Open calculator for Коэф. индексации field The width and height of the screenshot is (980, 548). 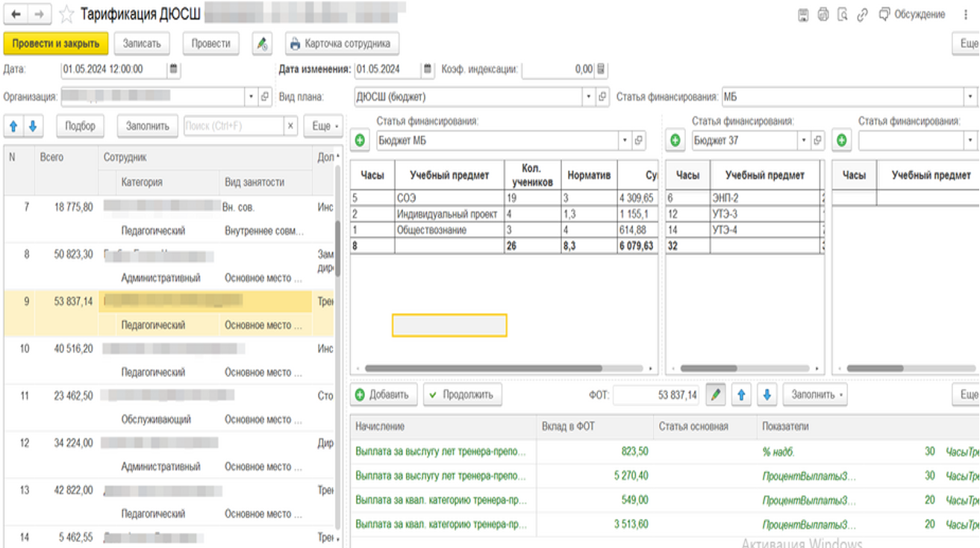click(x=602, y=69)
